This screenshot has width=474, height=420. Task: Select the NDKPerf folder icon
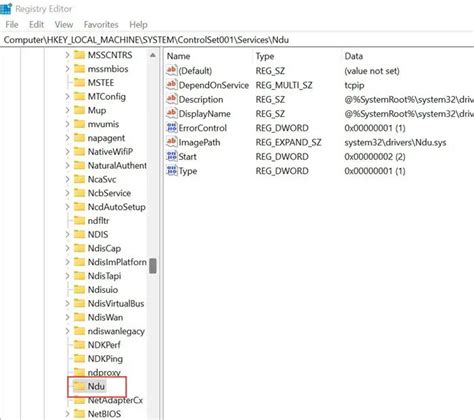pos(79,345)
